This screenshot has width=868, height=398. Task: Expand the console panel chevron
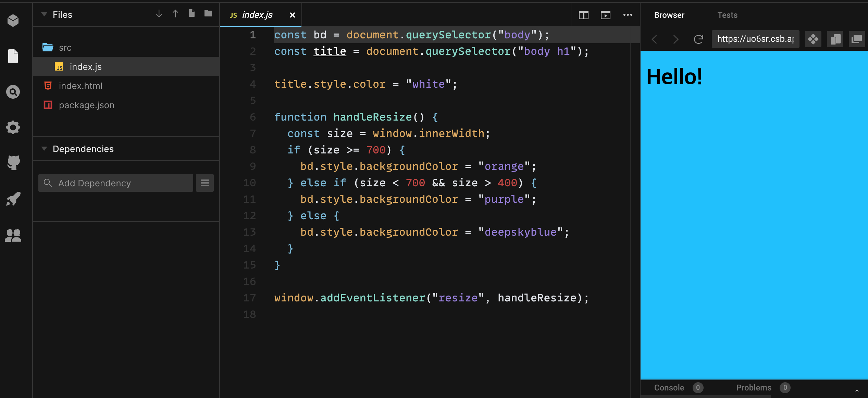coord(857,390)
